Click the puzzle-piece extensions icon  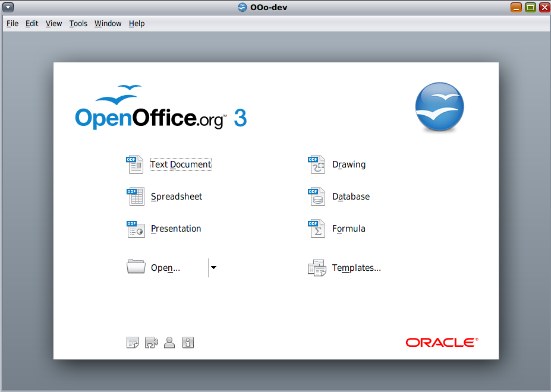151,343
